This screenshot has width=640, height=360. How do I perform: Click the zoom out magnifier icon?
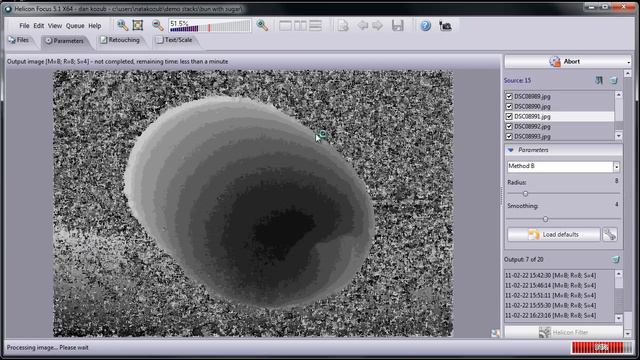tap(158, 25)
